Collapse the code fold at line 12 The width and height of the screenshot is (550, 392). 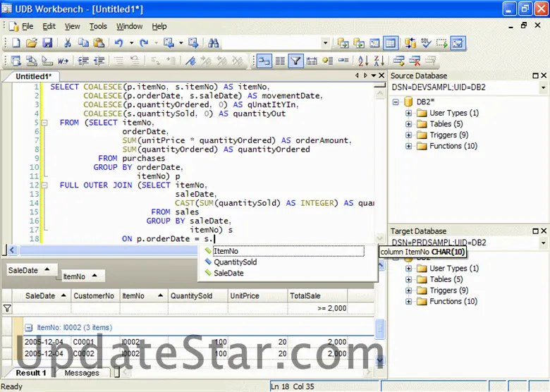pyautogui.click(x=44, y=185)
